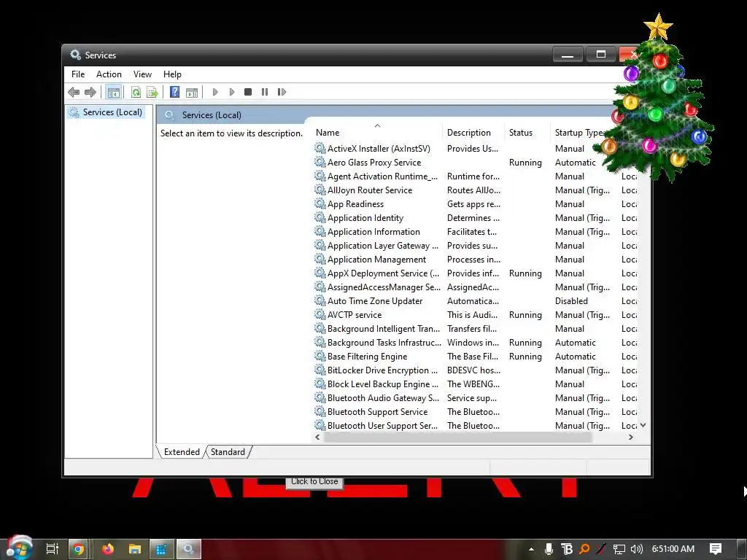
Task: Click the Forward arrow toolbar icon
Action: 90,92
